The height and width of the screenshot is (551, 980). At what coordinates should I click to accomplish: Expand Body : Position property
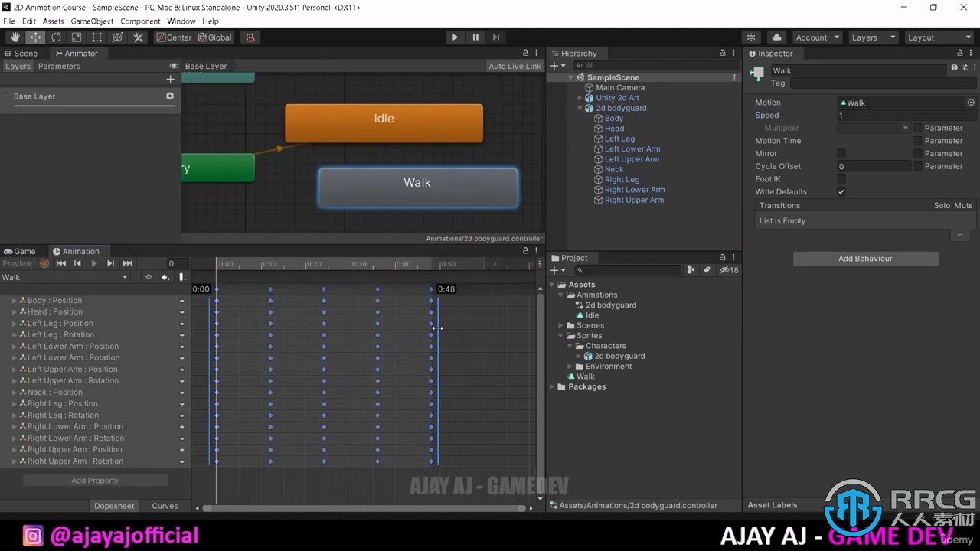click(x=14, y=301)
